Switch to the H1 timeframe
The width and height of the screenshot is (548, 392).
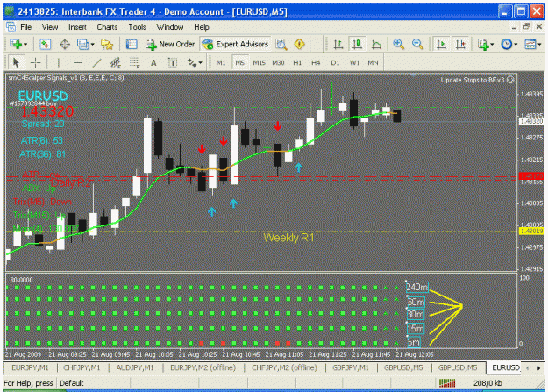pos(297,62)
